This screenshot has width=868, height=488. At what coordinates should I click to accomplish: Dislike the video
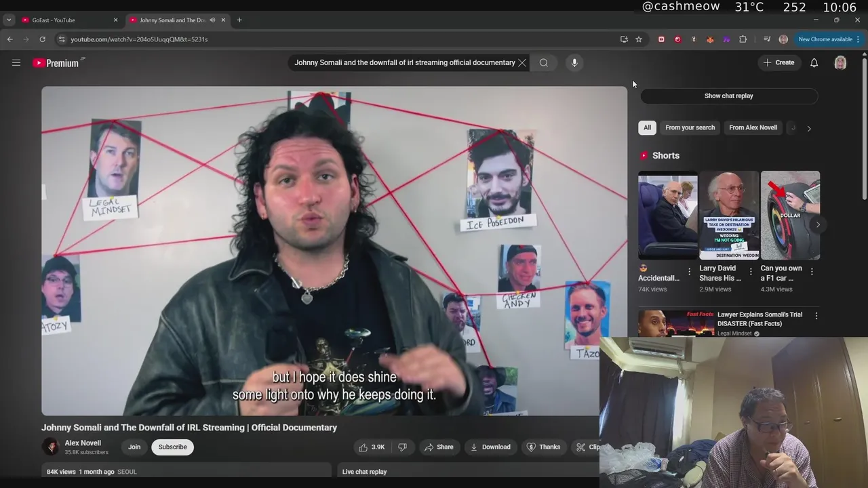pos(402,447)
